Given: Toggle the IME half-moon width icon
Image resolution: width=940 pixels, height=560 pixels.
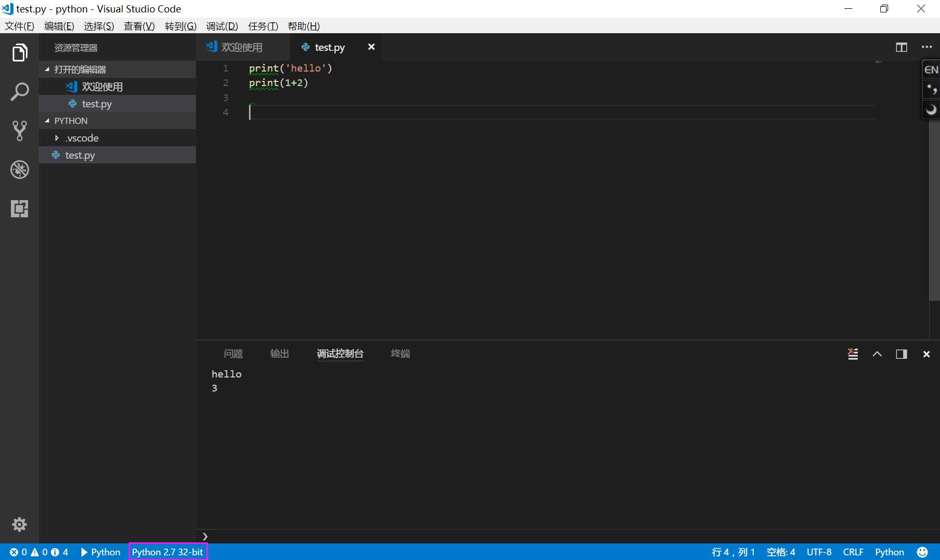Looking at the screenshot, I should (x=931, y=109).
